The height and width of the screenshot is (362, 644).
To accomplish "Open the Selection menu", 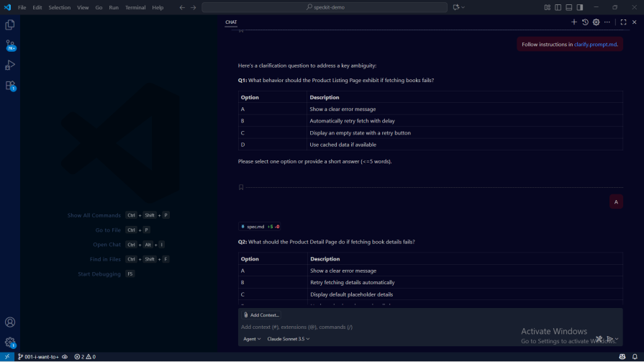I will 60,7.
